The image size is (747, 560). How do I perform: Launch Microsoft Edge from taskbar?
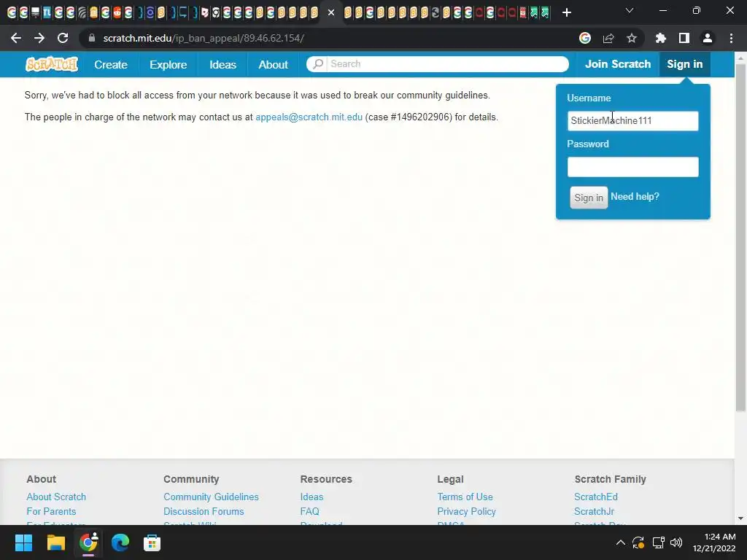point(120,542)
